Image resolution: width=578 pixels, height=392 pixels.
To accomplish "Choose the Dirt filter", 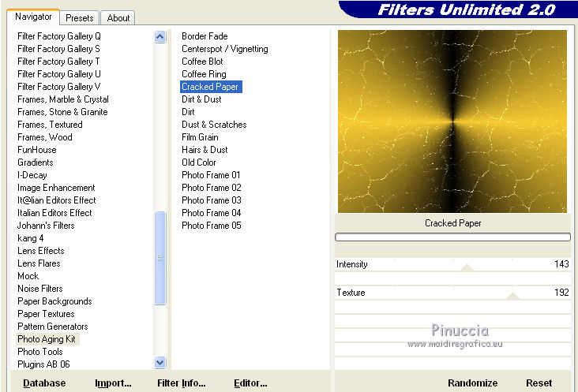I will click(x=188, y=112).
